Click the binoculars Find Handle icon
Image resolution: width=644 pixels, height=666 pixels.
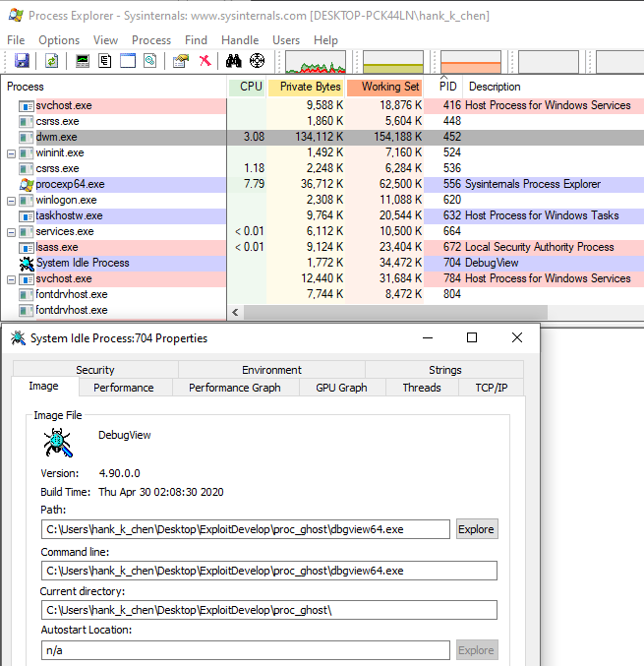click(x=233, y=61)
